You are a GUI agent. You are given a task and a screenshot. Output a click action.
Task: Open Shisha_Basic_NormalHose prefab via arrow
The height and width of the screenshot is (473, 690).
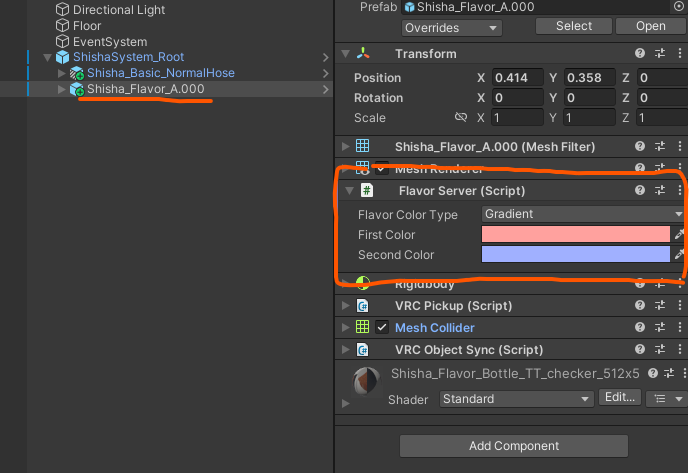point(325,73)
